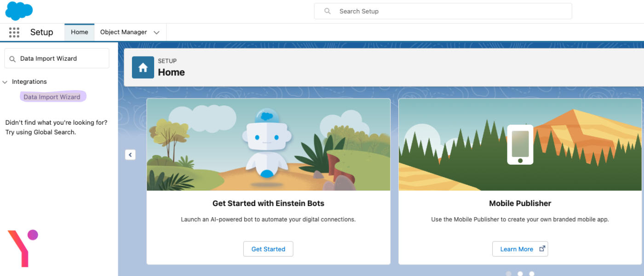Click the Salesforce cloud logo

pyautogui.click(x=19, y=11)
